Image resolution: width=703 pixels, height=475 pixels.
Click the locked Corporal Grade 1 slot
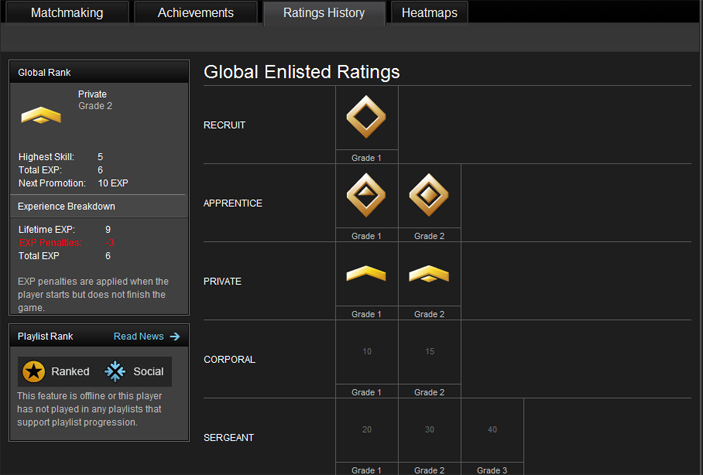click(367, 352)
